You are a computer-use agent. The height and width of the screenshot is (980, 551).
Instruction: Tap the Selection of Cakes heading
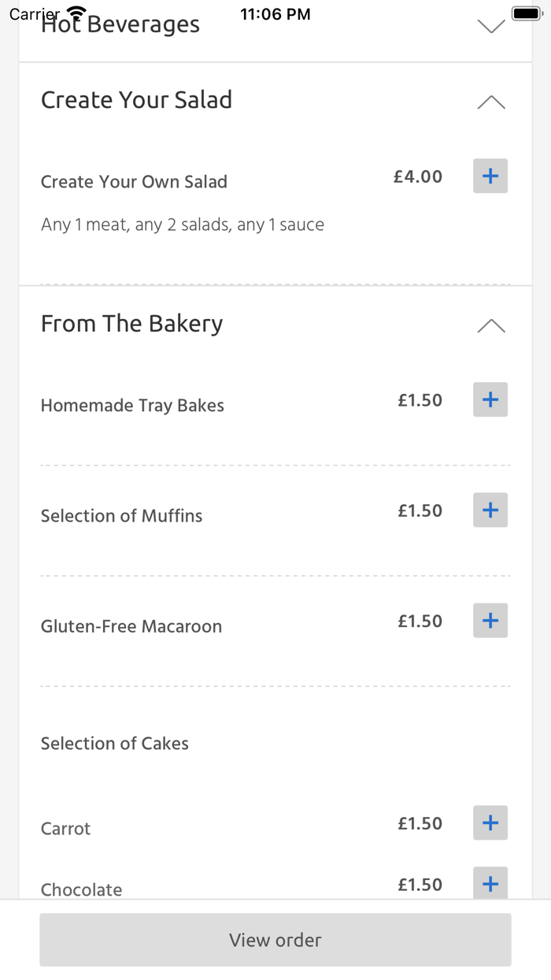point(115,743)
